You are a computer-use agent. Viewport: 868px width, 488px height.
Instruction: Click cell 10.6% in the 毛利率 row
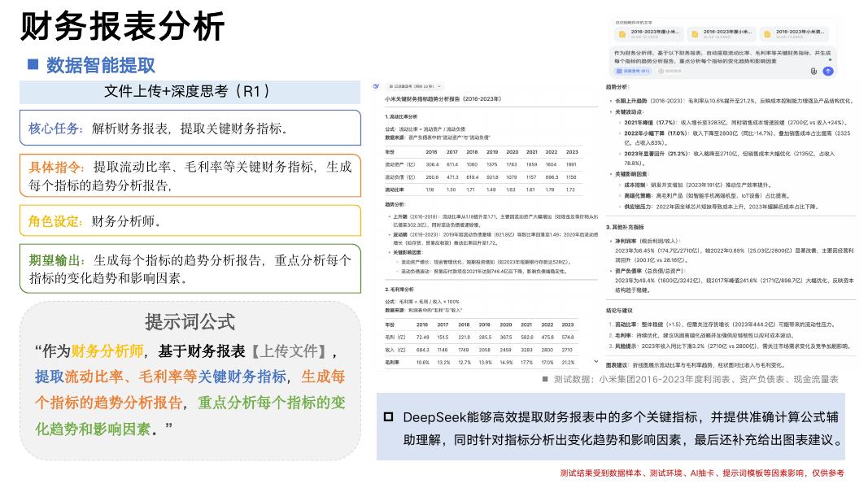tap(423, 363)
